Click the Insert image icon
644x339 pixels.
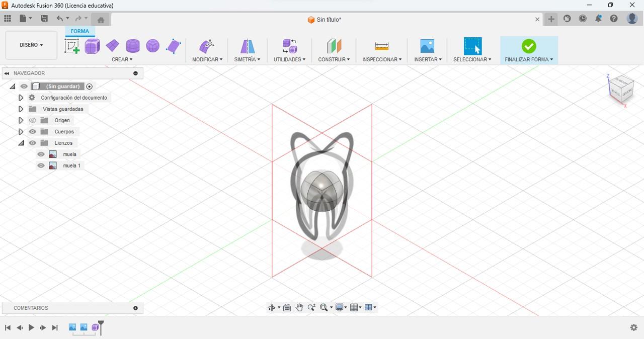(x=427, y=46)
